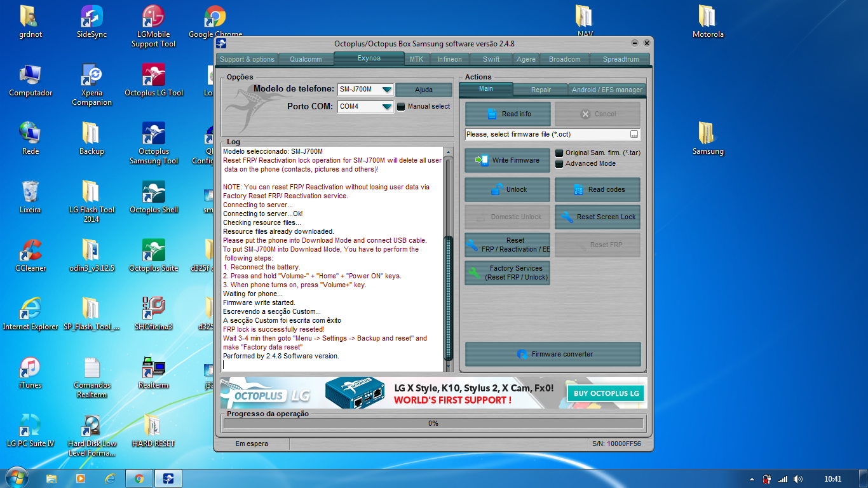Open the Windows Start menu
The image size is (868, 488).
pos(17,478)
